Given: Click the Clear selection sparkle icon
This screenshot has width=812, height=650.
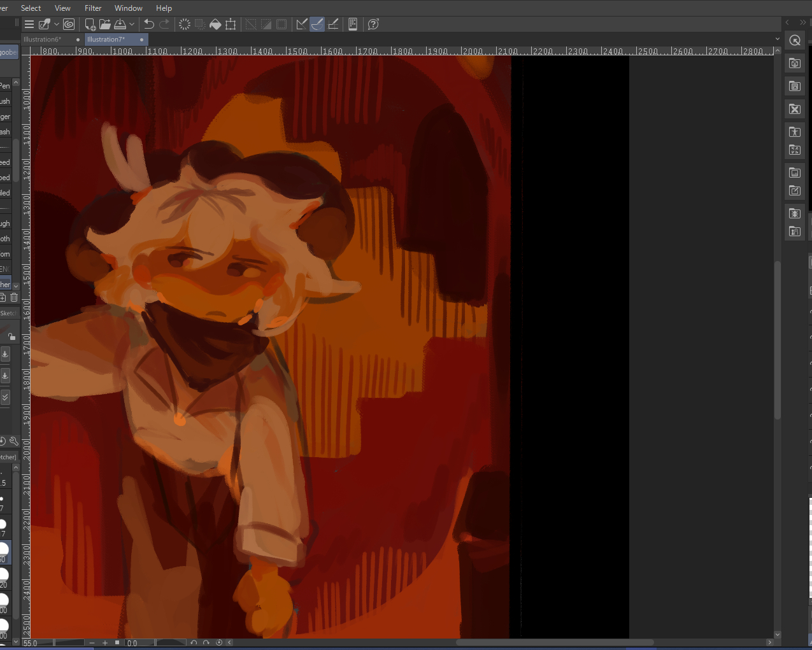Looking at the screenshot, I should click(x=185, y=24).
